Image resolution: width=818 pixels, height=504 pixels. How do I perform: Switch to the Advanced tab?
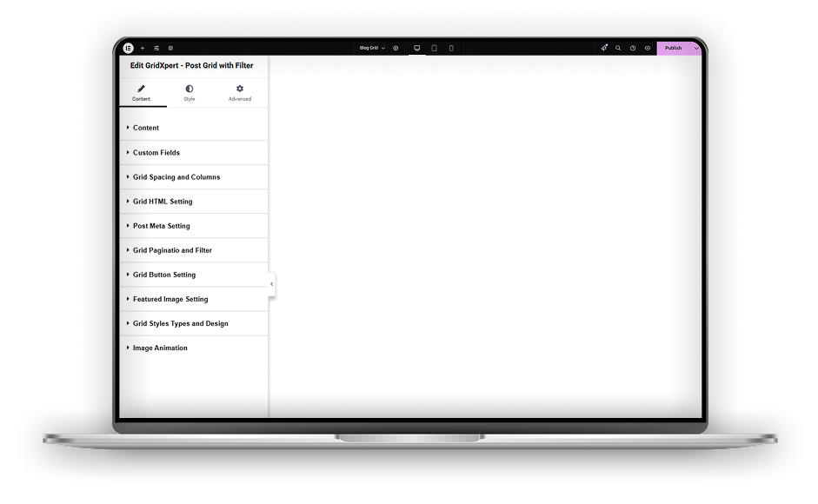pyautogui.click(x=240, y=93)
